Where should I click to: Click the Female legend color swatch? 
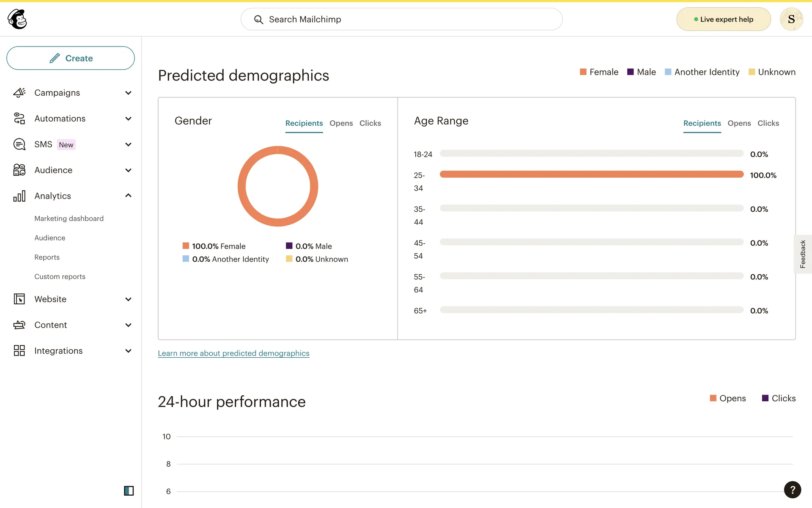click(x=583, y=72)
